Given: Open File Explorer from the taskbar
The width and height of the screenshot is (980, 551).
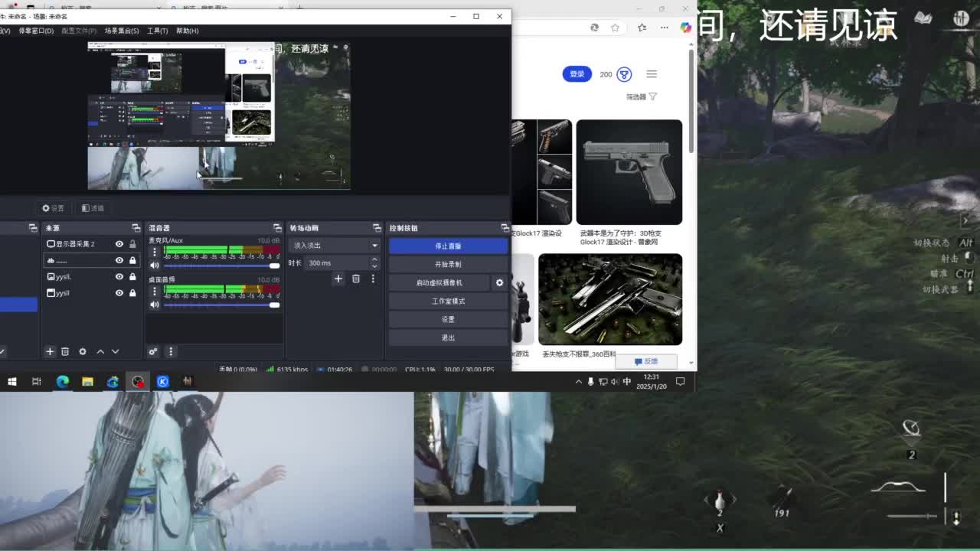Looking at the screenshot, I should pyautogui.click(x=87, y=381).
